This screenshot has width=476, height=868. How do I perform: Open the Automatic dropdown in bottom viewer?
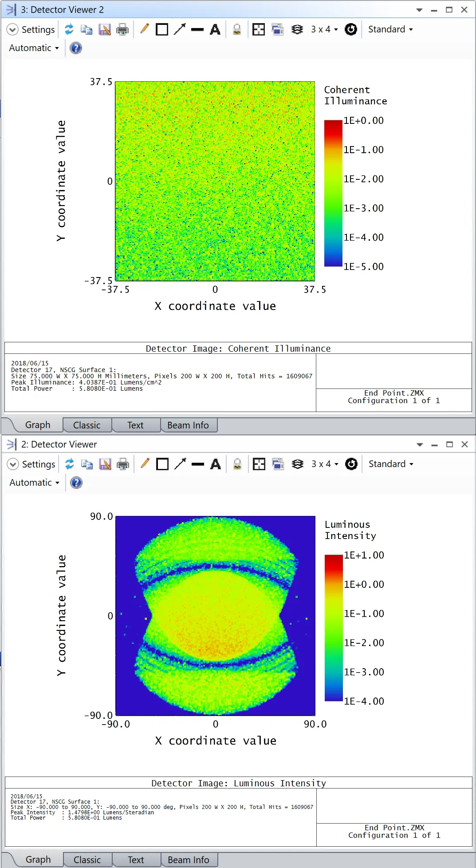pos(34,483)
